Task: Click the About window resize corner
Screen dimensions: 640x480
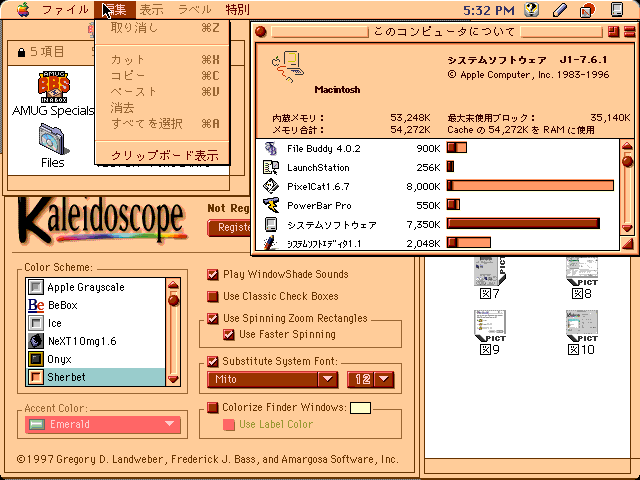Action: 628,244
